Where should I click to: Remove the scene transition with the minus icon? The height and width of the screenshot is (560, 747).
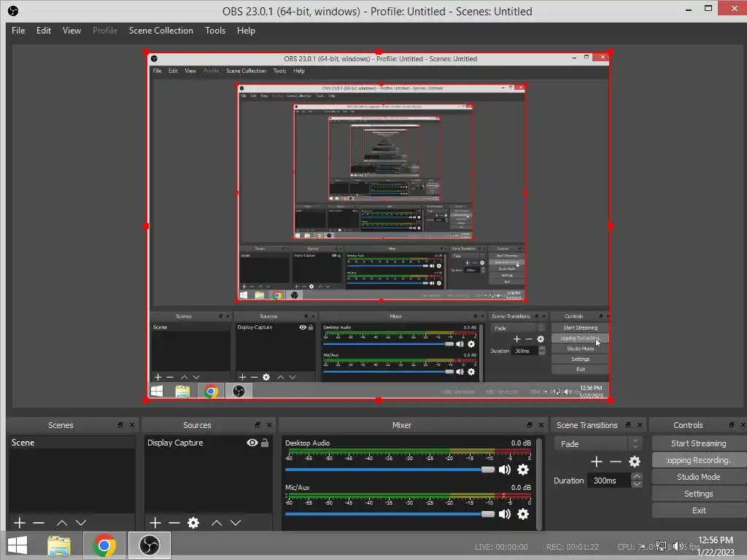click(616, 462)
